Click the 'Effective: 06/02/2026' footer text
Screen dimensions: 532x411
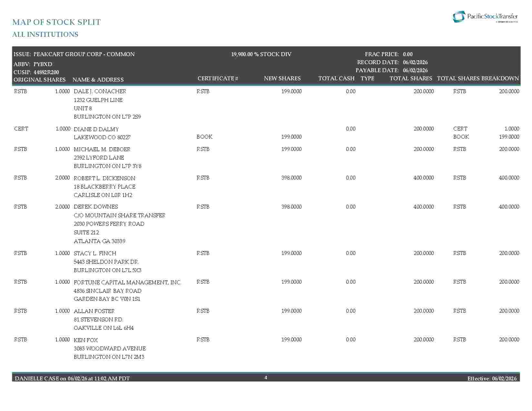492,378
